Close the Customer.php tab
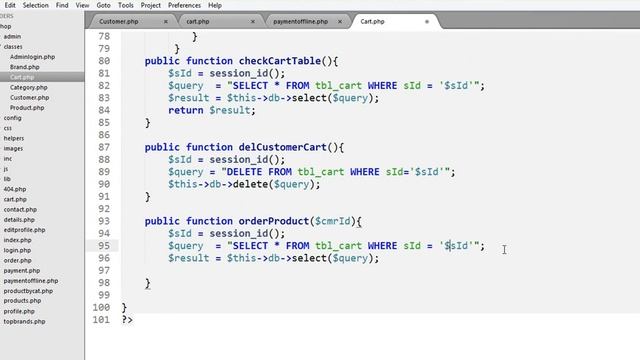This screenshot has height=360, width=640. tap(166, 22)
